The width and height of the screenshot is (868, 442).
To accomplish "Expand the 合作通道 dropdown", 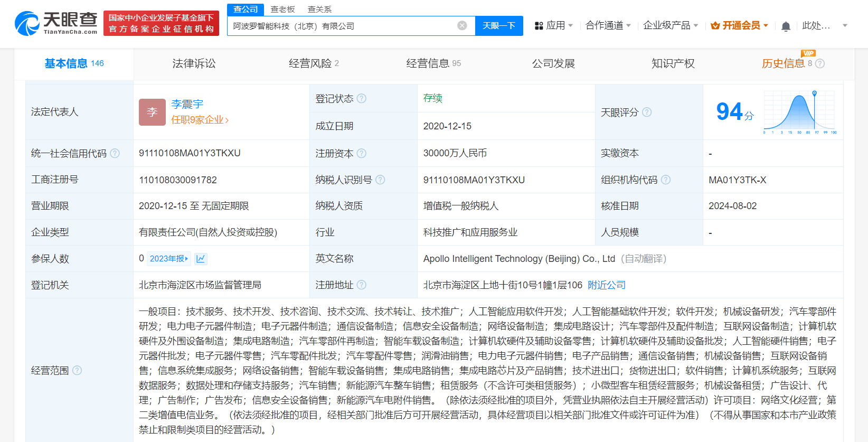I will tap(608, 26).
